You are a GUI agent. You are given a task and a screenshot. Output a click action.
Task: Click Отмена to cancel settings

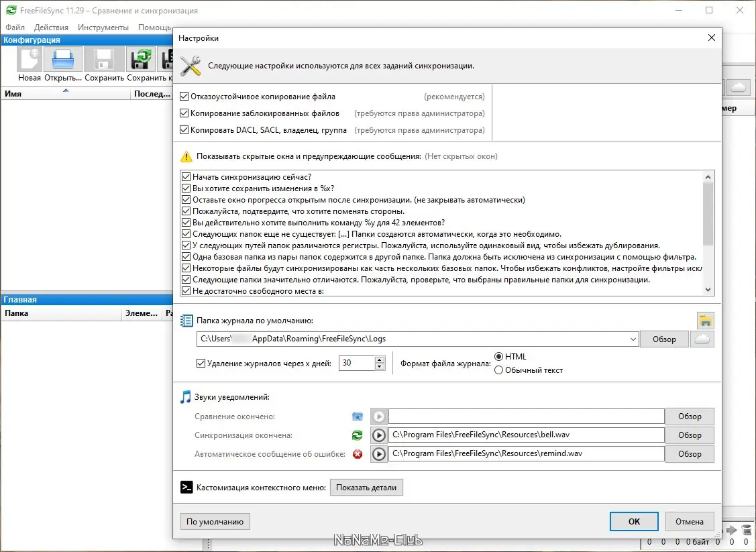[x=690, y=522]
